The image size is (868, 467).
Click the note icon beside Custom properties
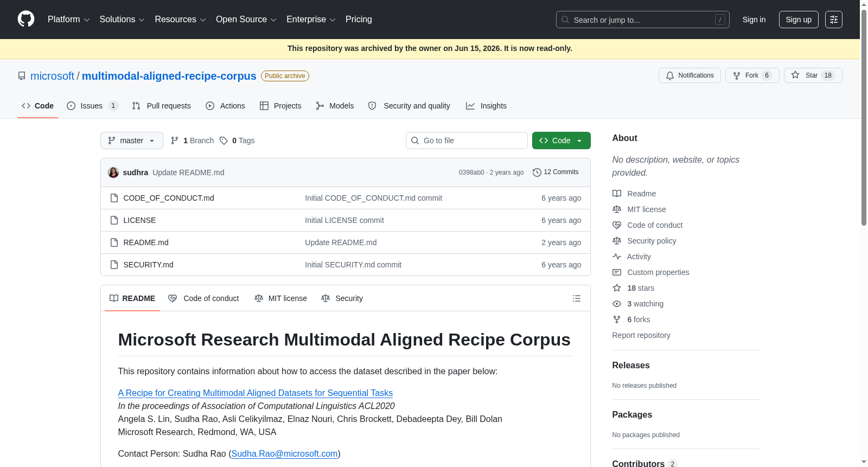click(617, 272)
